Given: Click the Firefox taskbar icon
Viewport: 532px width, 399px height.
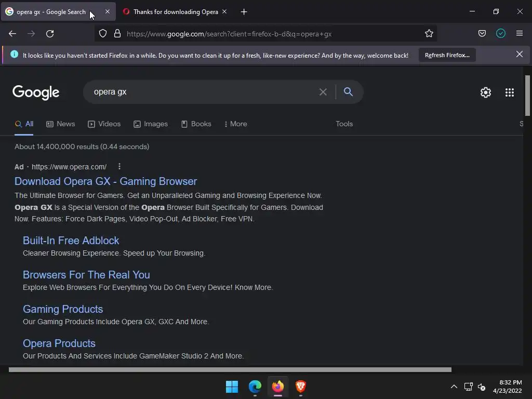Looking at the screenshot, I should pyautogui.click(x=278, y=387).
